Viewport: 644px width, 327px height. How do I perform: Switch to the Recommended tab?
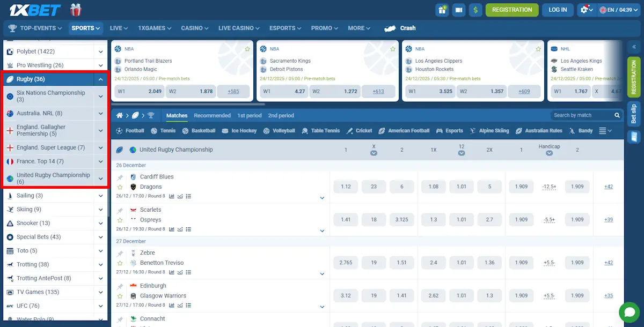click(x=213, y=115)
